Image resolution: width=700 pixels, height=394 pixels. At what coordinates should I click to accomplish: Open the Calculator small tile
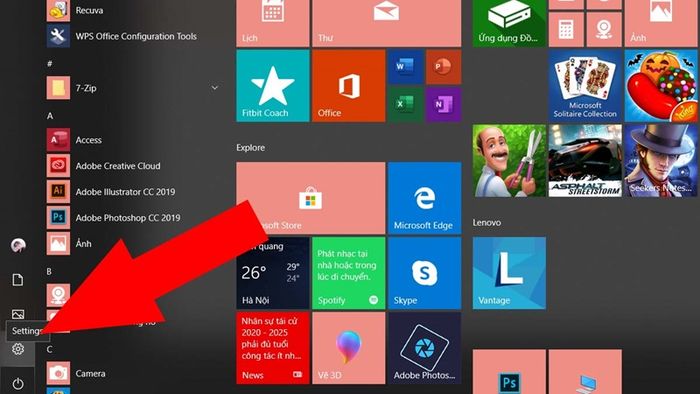(x=566, y=29)
